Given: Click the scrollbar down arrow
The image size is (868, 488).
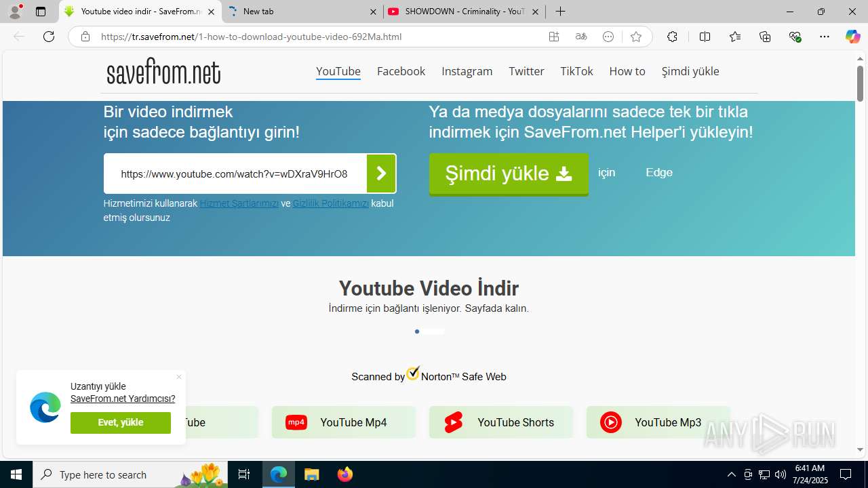Looking at the screenshot, I should (x=860, y=449).
